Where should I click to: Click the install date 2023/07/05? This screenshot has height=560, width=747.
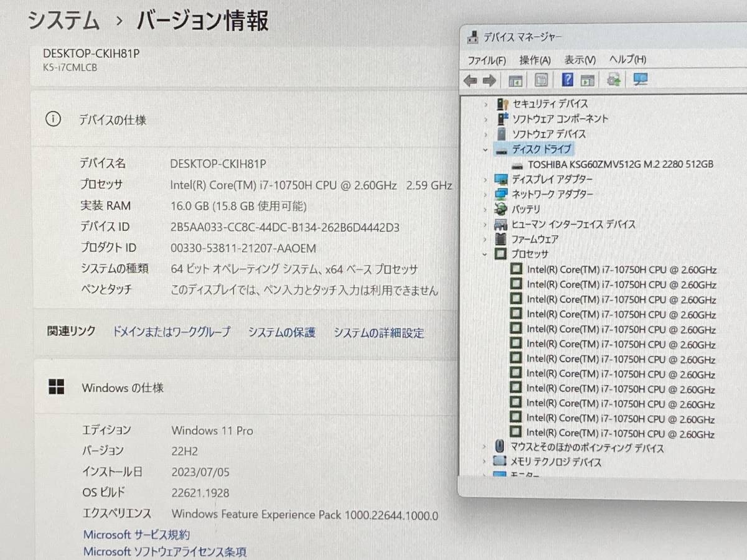tap(200, 472)
